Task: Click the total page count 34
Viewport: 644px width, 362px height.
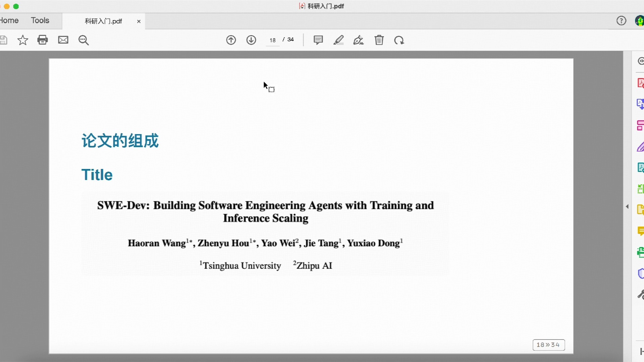Action: [x=290, y=40]
